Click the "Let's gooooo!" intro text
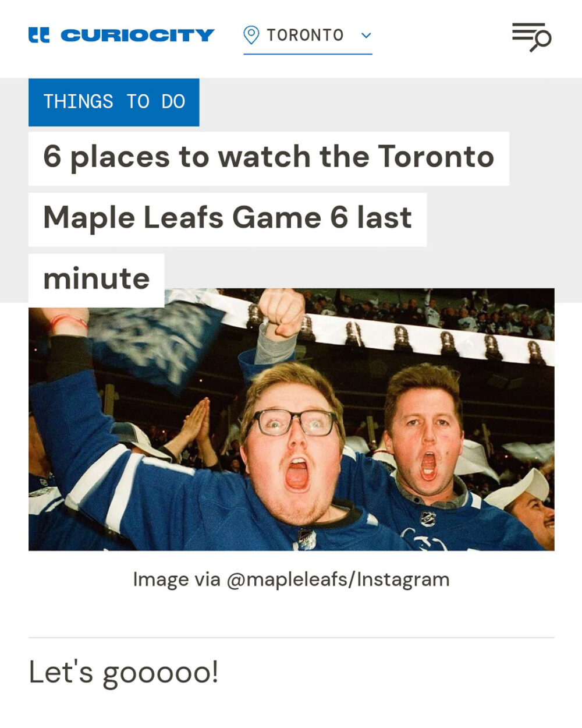 click(x=123, y=672)
